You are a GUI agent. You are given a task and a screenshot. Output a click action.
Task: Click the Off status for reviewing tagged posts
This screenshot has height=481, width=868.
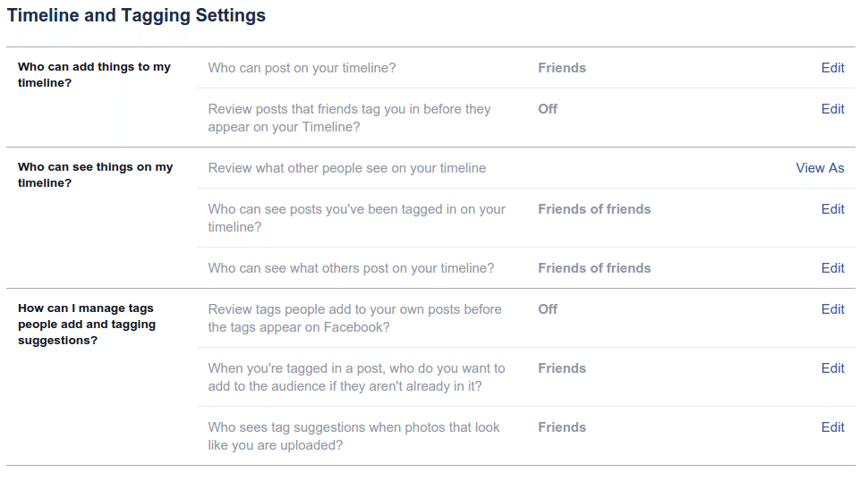548,109
